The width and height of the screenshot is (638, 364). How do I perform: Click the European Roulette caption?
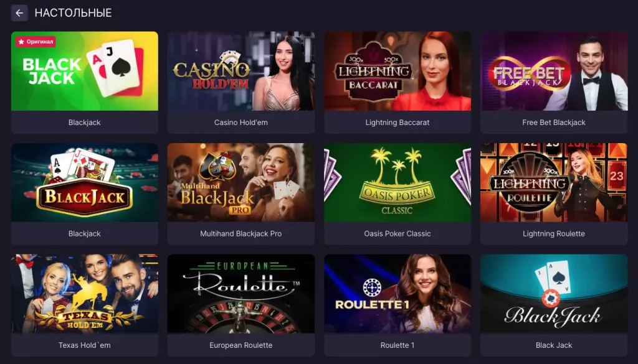click(241, 345)
